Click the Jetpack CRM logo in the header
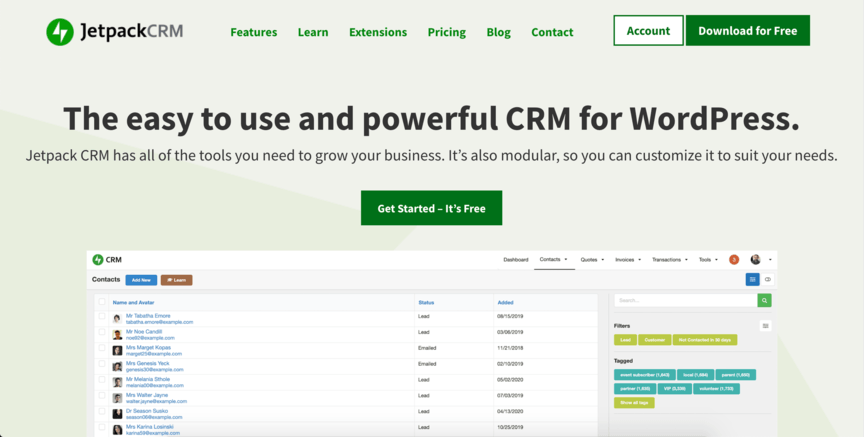The width and height of the screenshot is (864, 437). [x=115, y=32]
